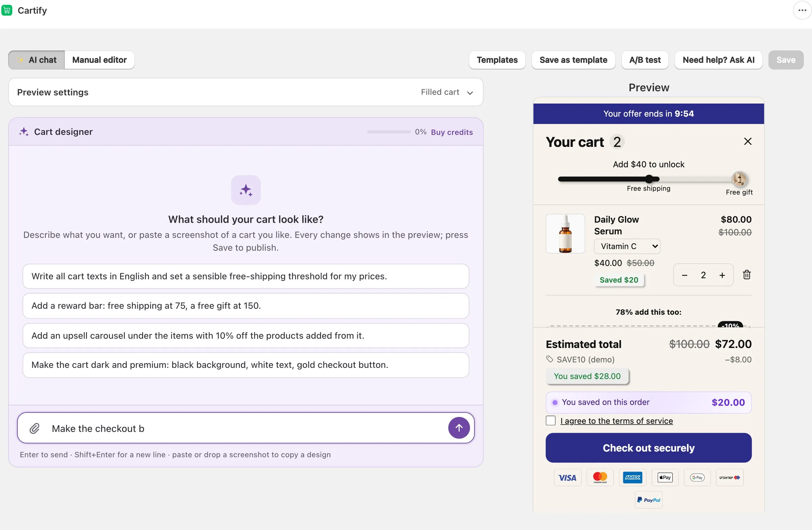Focus the chat message input field
The image size is (812, 530).
(x=246, y=428)
